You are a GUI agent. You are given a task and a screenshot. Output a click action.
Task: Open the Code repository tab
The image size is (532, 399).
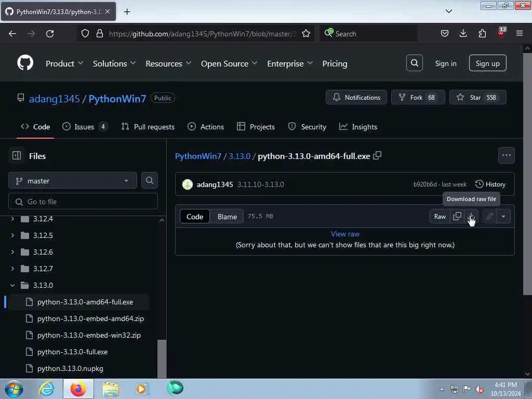point(35,127)
